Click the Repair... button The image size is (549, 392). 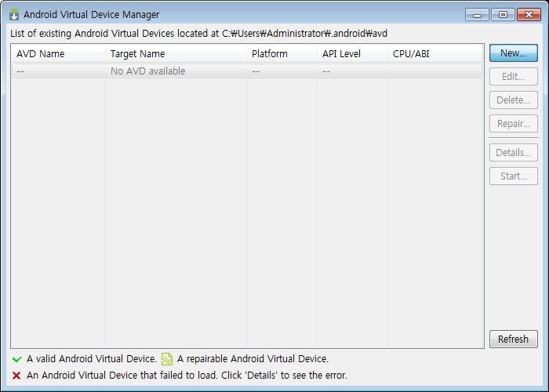(x=513, y=123)
